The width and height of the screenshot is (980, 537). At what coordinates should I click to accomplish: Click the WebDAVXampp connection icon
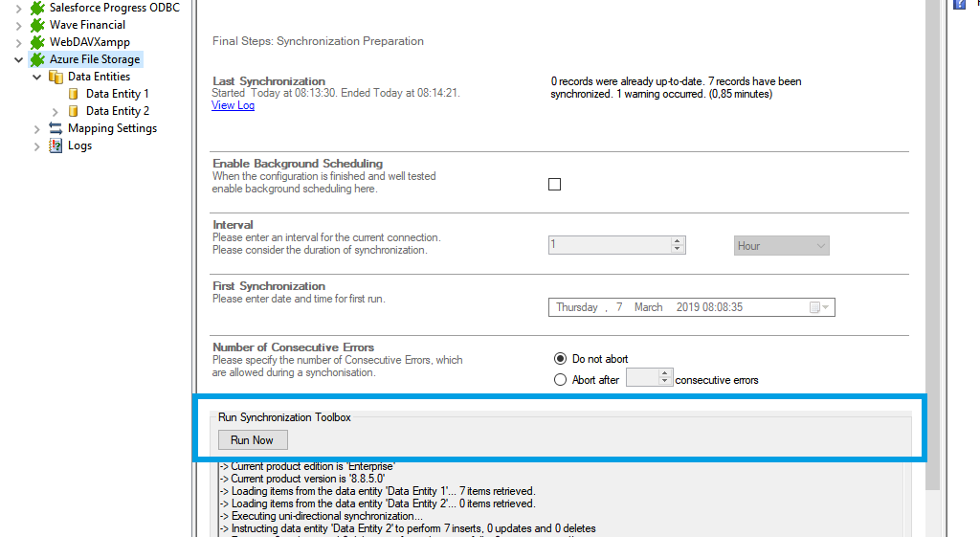(37, 42)
